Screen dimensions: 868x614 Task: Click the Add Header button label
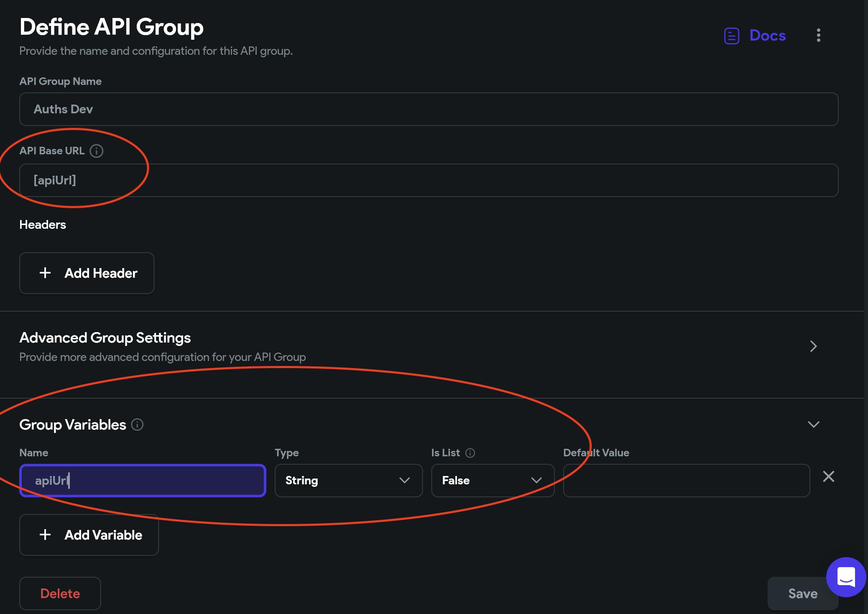(101, 273)
